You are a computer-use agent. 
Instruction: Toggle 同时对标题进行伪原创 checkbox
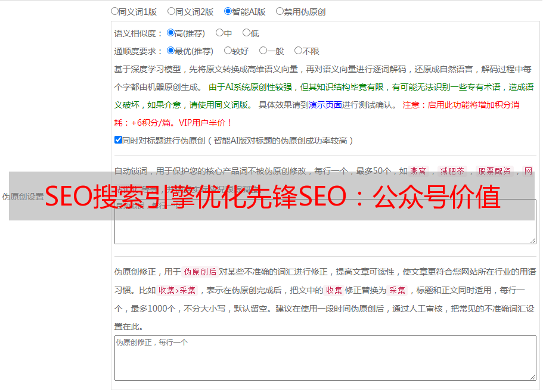118,140
